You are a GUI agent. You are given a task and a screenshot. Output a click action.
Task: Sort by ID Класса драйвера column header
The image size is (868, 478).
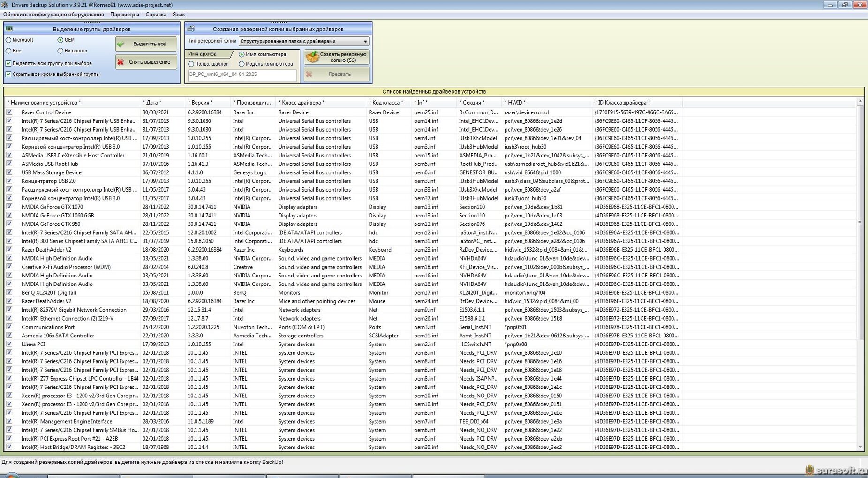pyautogui.click(x=638, y=103)
